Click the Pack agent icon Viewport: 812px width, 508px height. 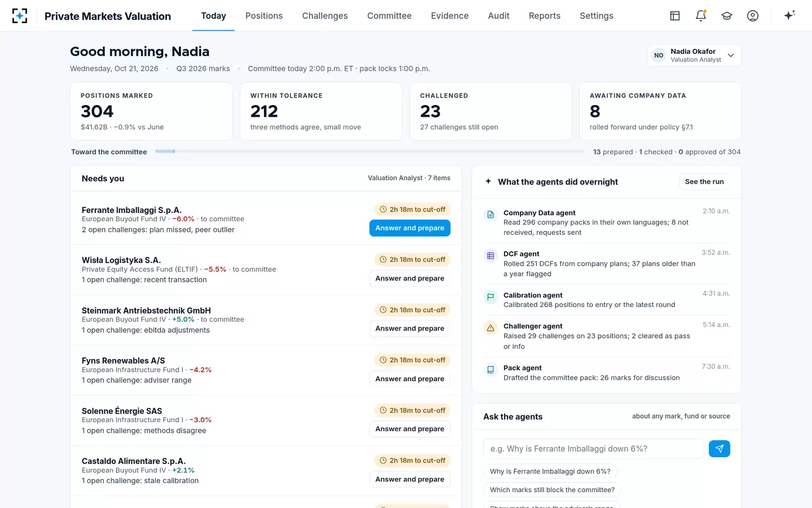tap(491, 370)
